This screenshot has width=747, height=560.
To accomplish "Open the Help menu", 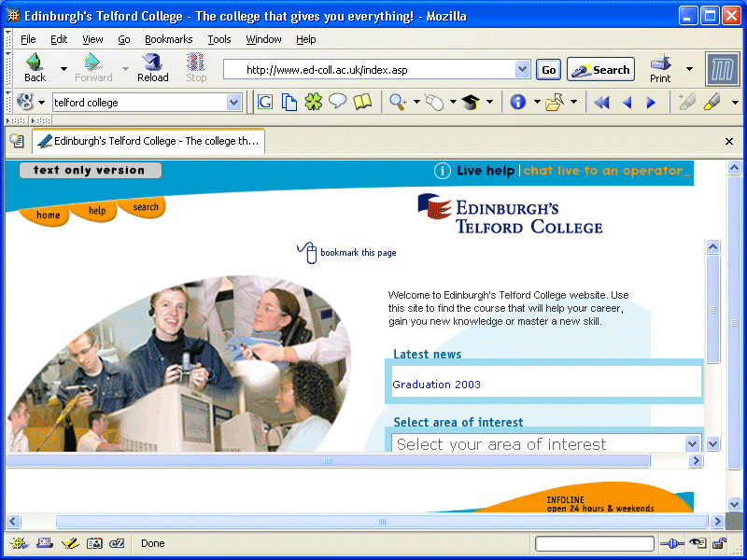I will (306, 39).
